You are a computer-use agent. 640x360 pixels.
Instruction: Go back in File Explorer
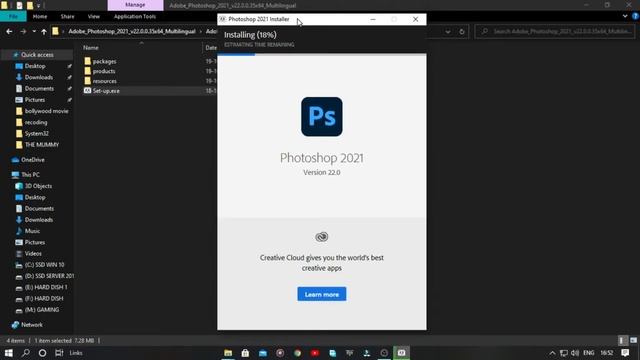tap(9, 31)
